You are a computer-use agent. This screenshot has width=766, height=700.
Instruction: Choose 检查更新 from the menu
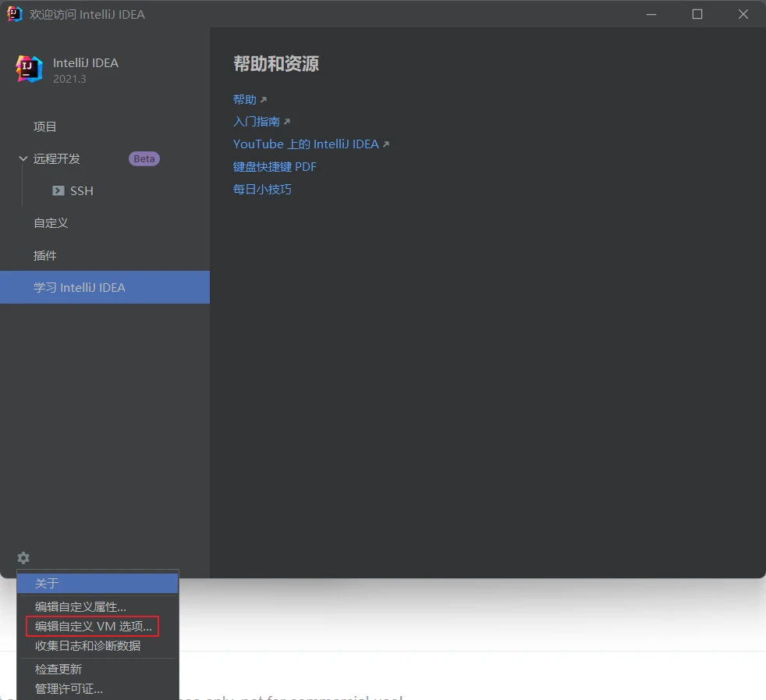click(x=98, y=670)
